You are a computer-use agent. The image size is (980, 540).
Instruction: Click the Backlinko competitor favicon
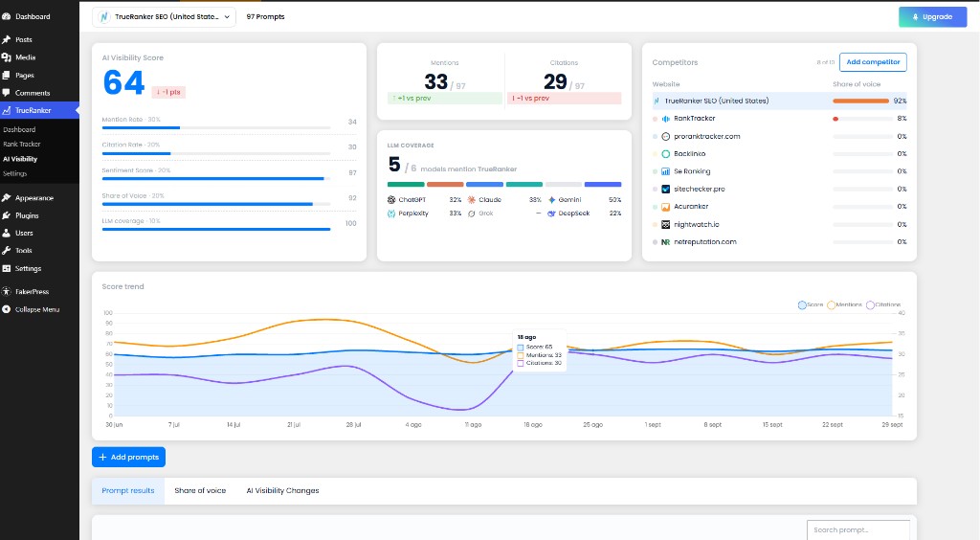coord(666,154)
